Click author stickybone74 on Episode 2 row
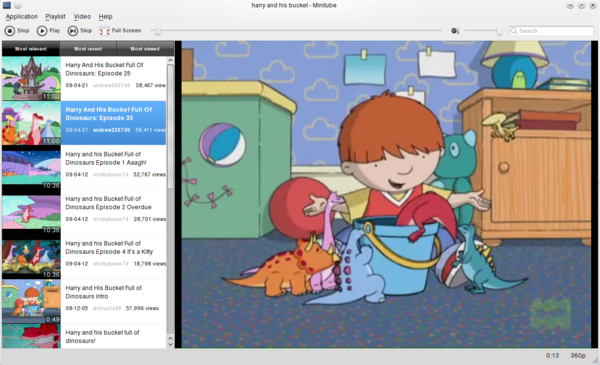 [x=111, y=219]
